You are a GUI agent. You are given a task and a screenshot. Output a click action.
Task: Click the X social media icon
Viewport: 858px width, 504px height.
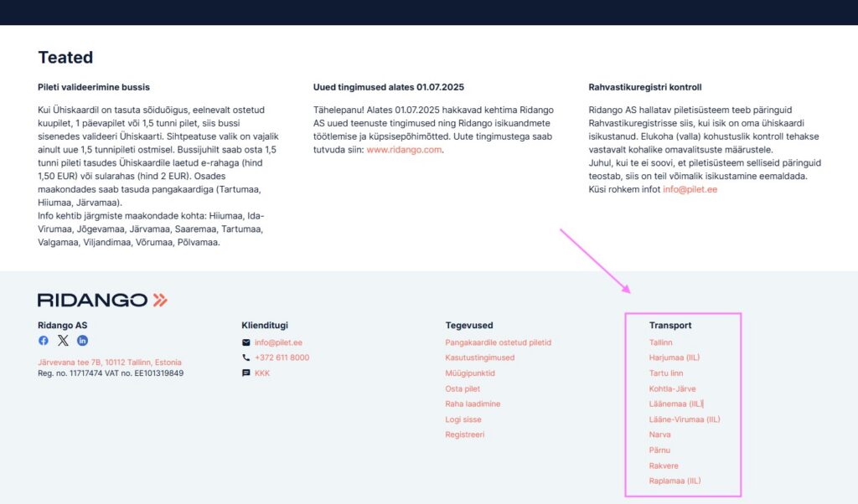point(63,341)
